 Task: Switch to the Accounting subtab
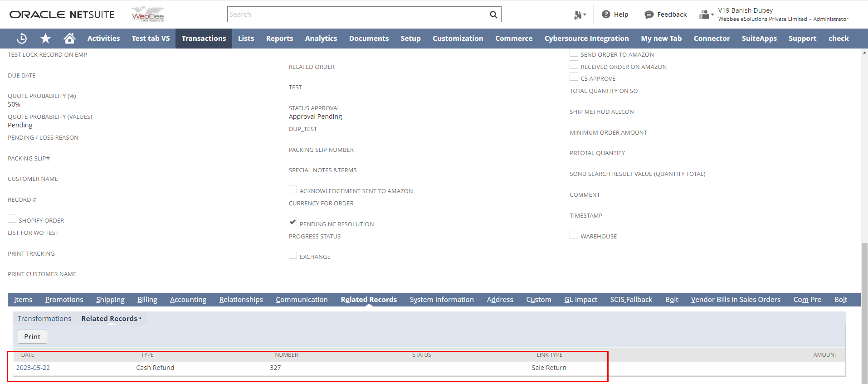tap(188, 299)
